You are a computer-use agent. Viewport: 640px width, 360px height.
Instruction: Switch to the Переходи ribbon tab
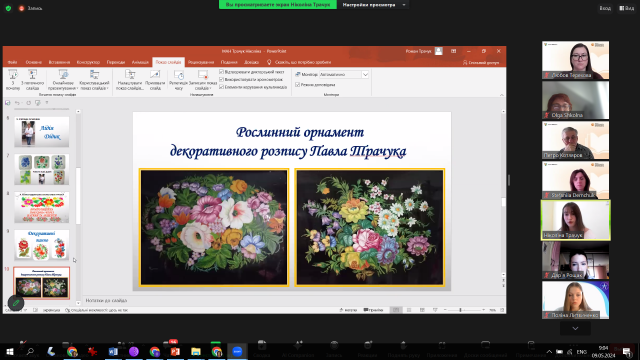pyautogui.click(x=116, y=62)
